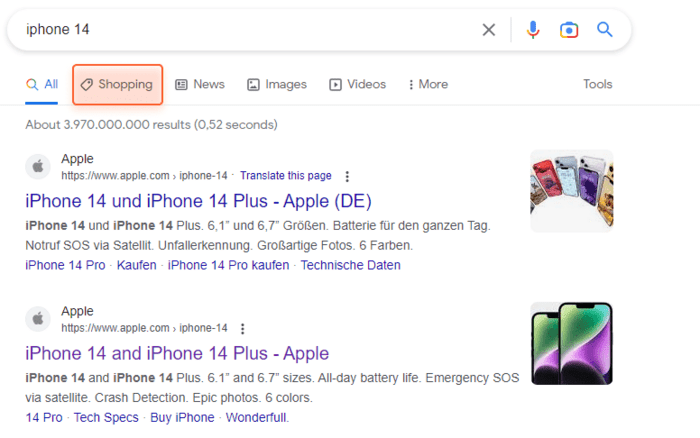The width and height of the screenshot is (700, 438).
Task: Open three-dot menu for second result
Action: pyautogui.click(x=242, y=328)
